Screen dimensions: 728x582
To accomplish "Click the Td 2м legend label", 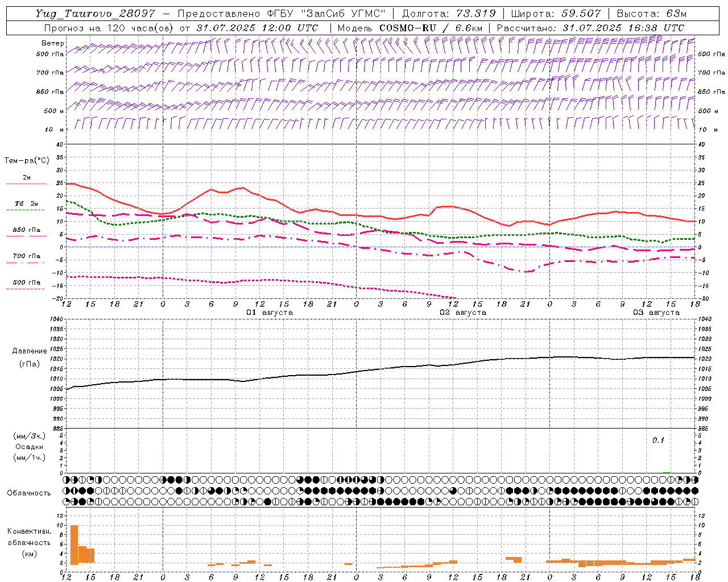I will tap(26, 203).
